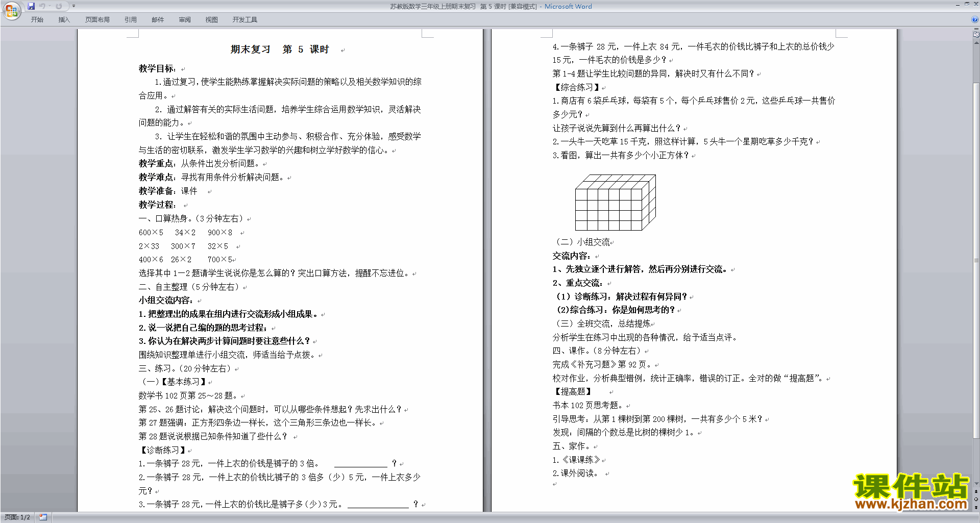
Task: Click the line 教学难点:寻找有用条件分析解决问题
Action: point(212,178)
